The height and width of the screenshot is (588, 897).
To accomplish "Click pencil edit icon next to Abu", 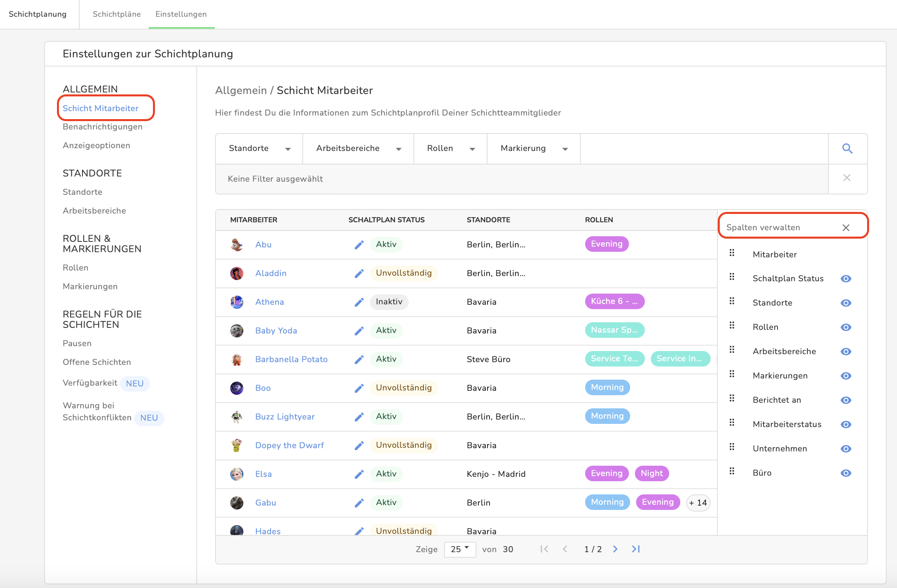I will pyautogui.click(x=359, y=245).
